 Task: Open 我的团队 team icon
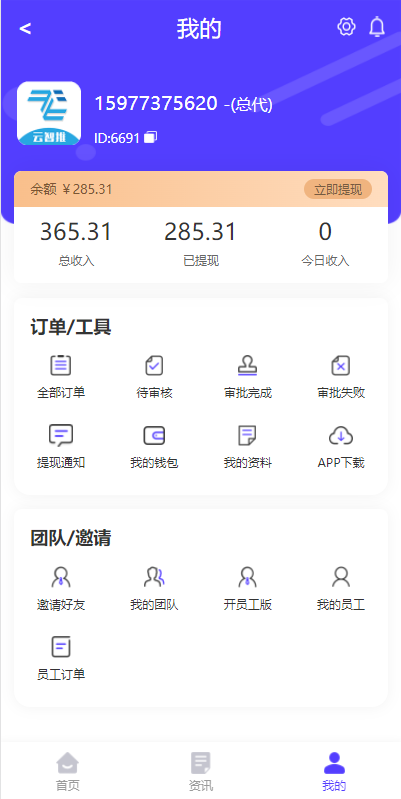(154, 577)
